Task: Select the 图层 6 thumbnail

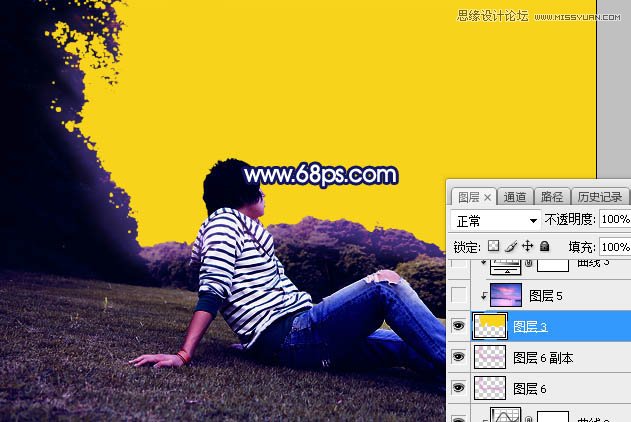Action: [x=490, y=388]
